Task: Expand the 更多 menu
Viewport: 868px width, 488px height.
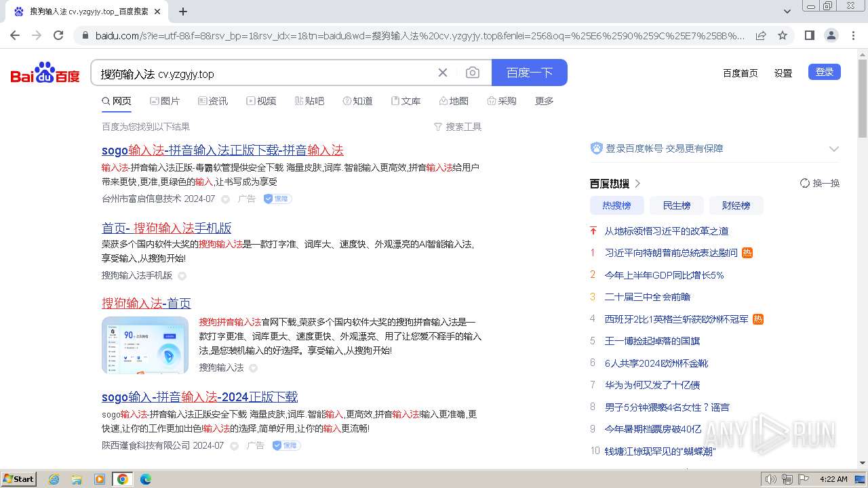Action: click(x=545, y=101)
